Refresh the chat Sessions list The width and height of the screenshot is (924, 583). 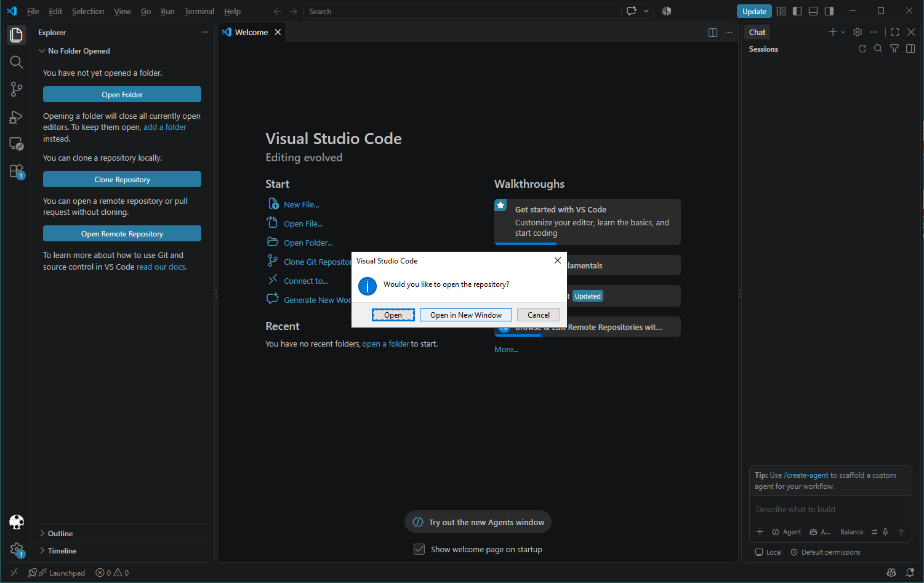862,49
